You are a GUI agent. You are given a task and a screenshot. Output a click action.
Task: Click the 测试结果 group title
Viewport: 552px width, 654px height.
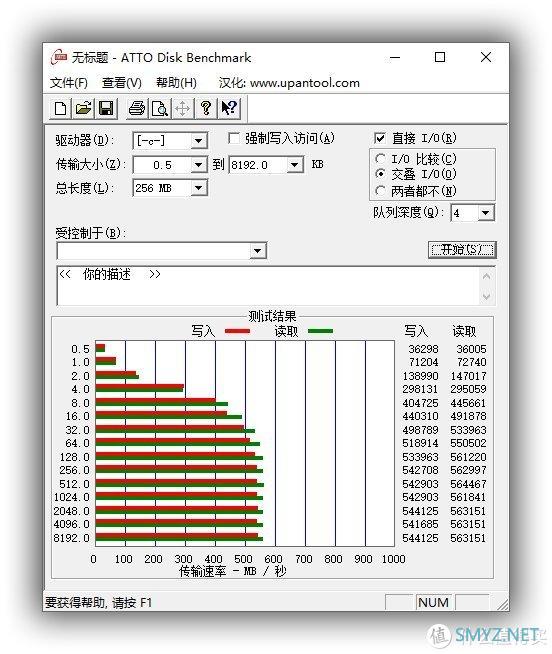point(272,316)
